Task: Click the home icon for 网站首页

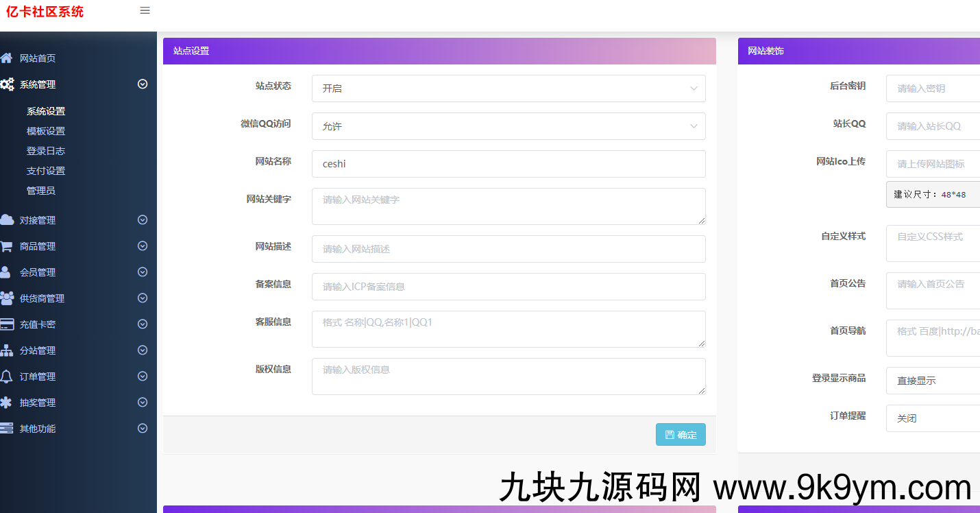Action: coord(7,58)
